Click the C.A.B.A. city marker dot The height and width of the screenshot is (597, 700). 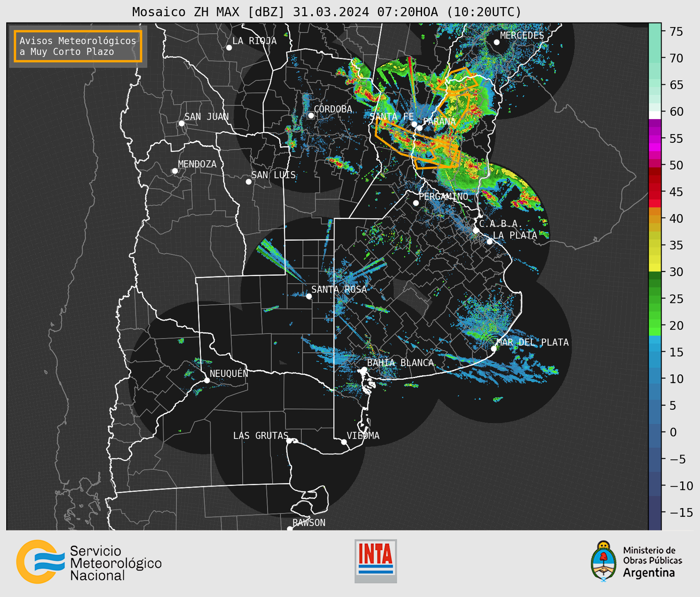476,230
